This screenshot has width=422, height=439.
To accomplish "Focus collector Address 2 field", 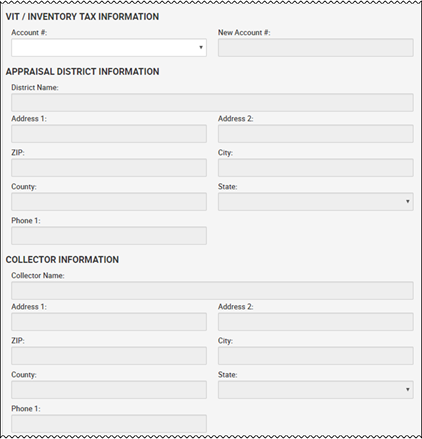I will pyautogui.click(x=316, y=322).
